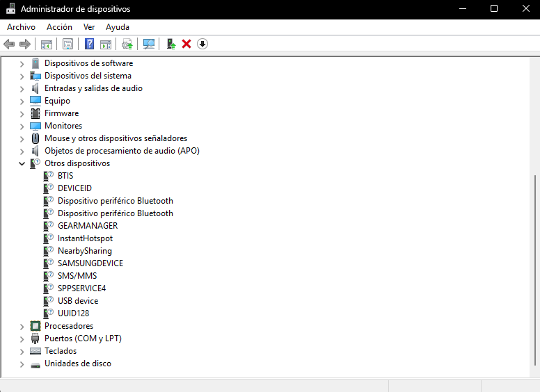The width and height of the screenshot is (540, 392).
Task: Click the Device Manager title bar icon
Action: point(10,8)
